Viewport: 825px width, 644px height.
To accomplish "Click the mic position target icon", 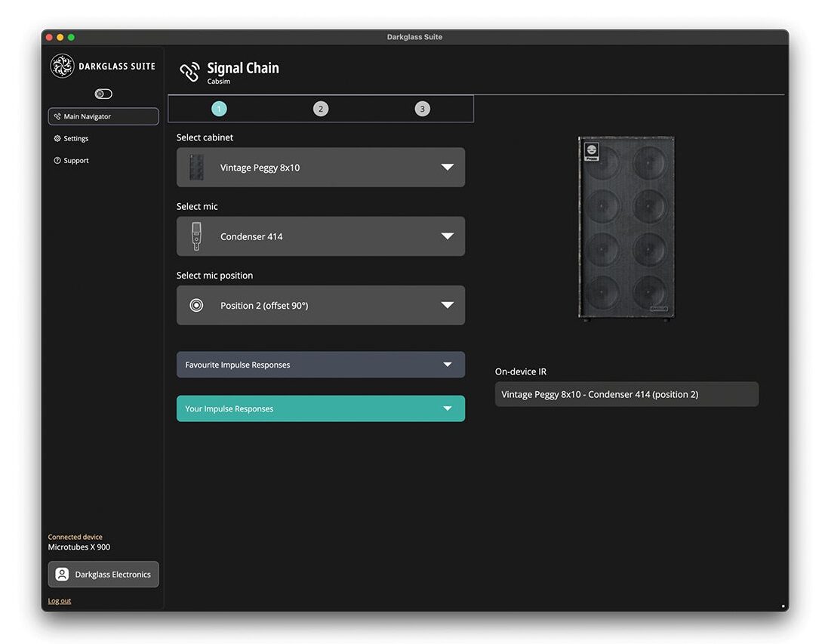I will click(x=196, y=305).
